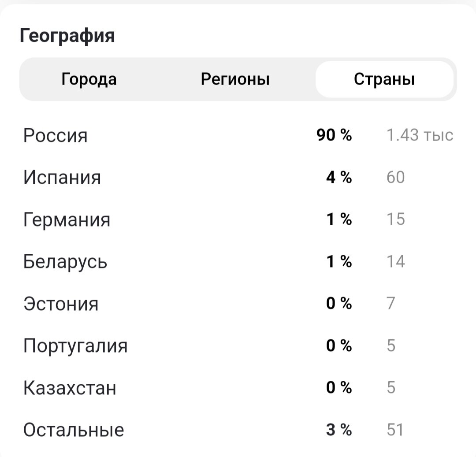
Task: Click the География section header
Action: click(x=67, y=35)
